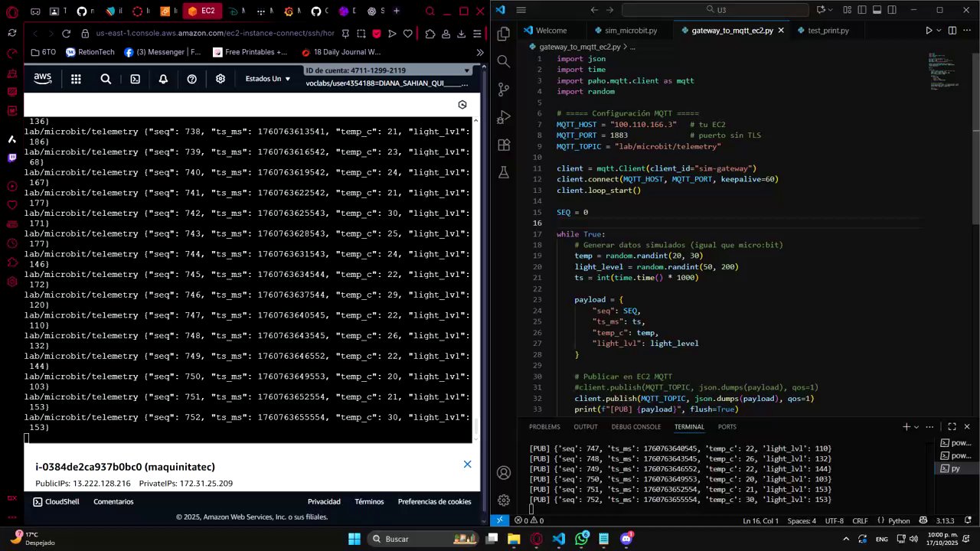Open the AWS help menu
This screenshot has width=980, height=551.
[191, 79]
